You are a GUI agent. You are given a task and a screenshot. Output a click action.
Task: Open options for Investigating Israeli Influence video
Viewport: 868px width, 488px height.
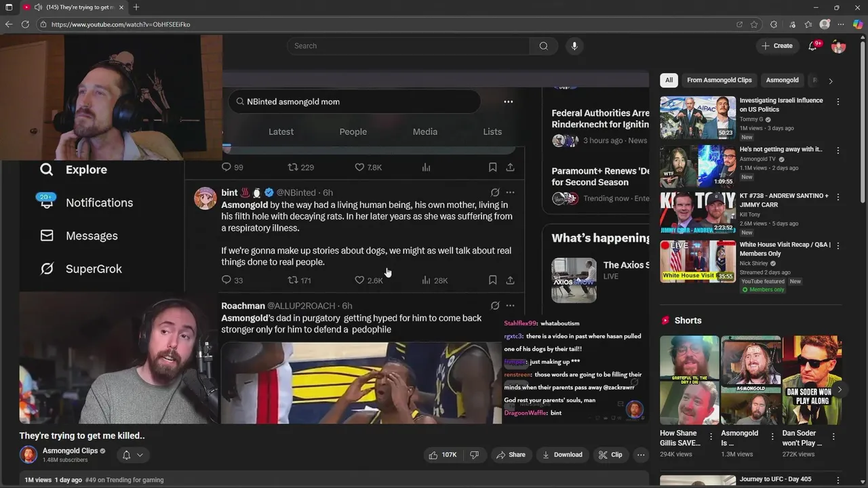point(838,102)
